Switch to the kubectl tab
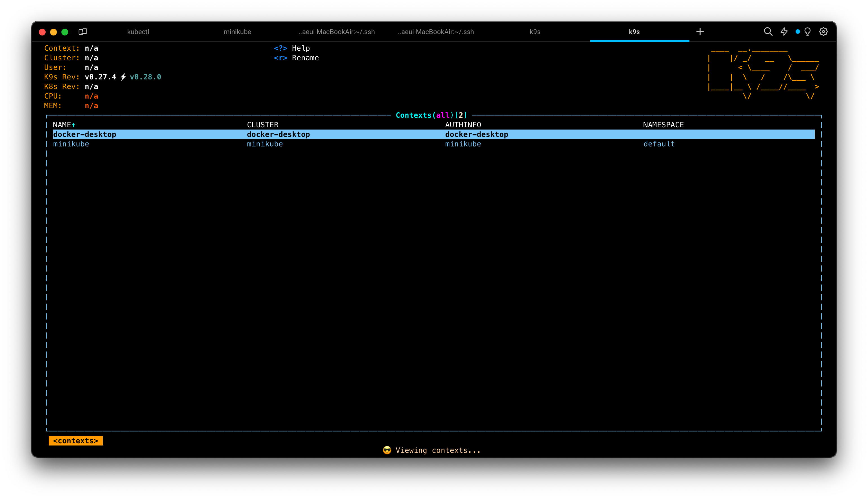The height and width of the screenshot is (499, 868). tap(138, 32)
